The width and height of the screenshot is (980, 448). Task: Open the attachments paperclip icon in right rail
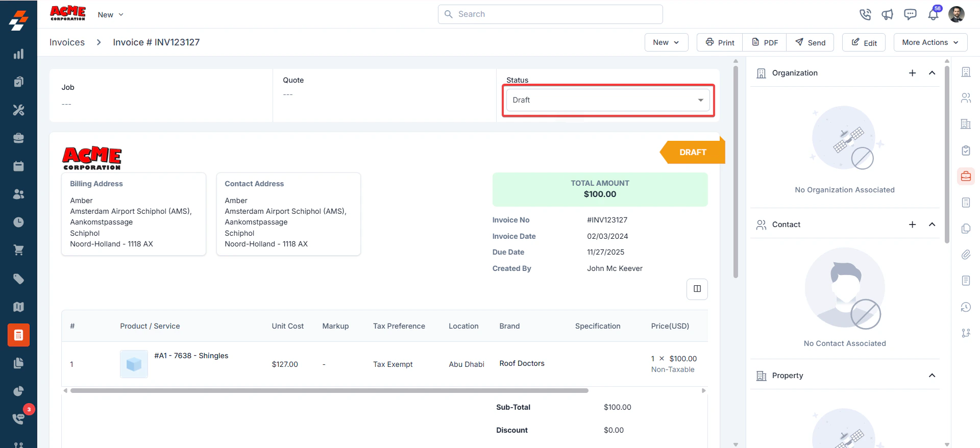(x=966, y=255)
